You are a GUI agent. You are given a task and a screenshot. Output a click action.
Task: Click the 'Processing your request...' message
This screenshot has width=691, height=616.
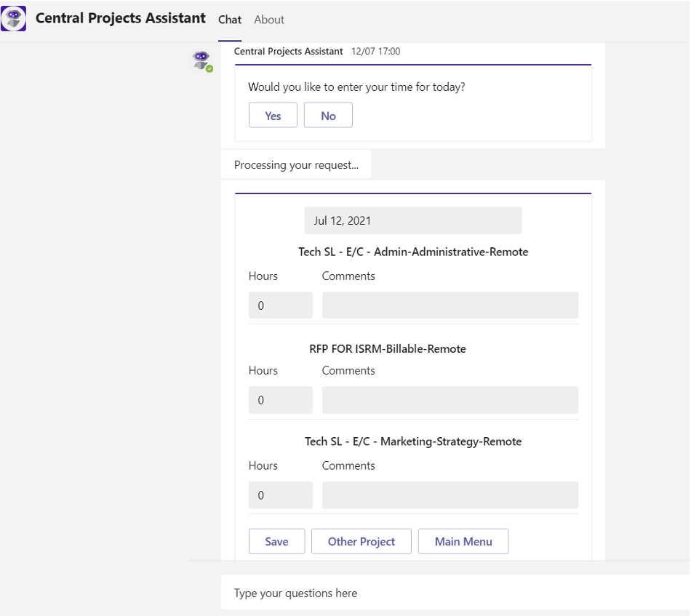point(296,165)
